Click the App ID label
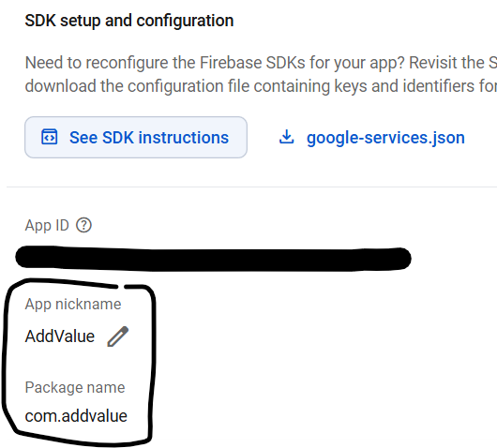 [47, 226]
